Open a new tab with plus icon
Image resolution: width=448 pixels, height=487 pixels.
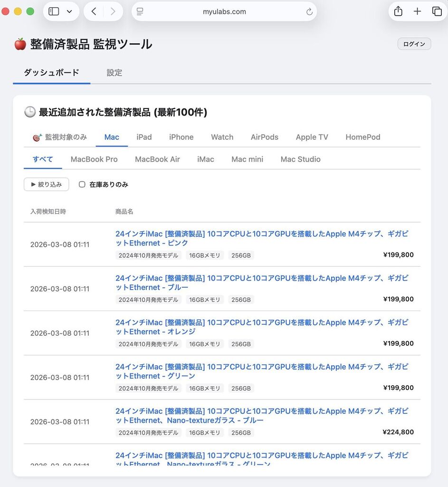417,11
